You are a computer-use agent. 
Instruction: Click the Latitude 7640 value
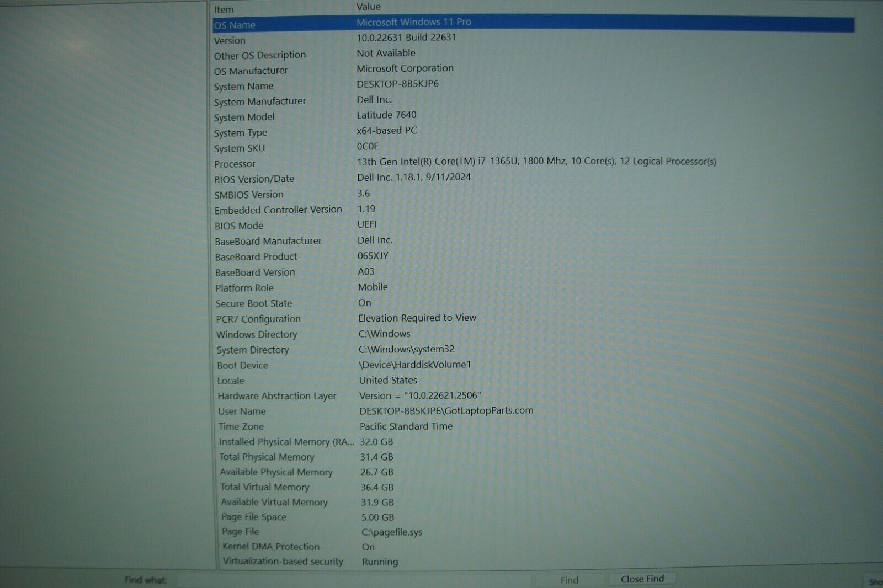tap(386, 115)
